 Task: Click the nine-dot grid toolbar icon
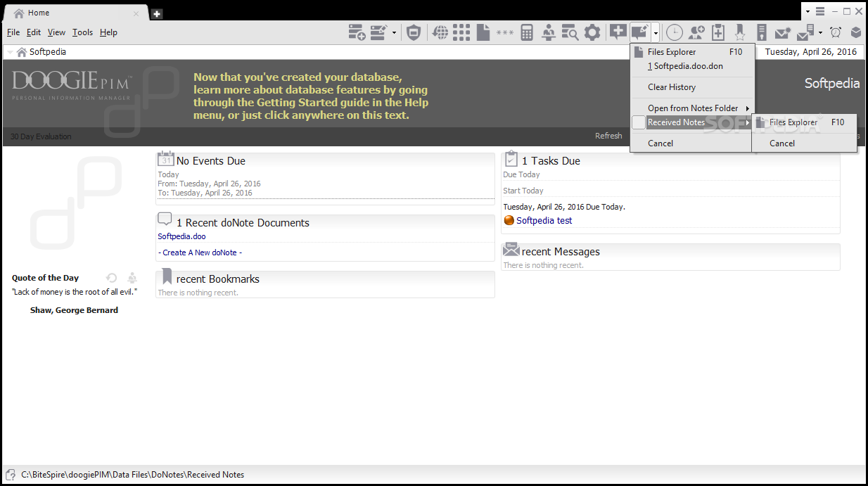click(x=461, y=32)
